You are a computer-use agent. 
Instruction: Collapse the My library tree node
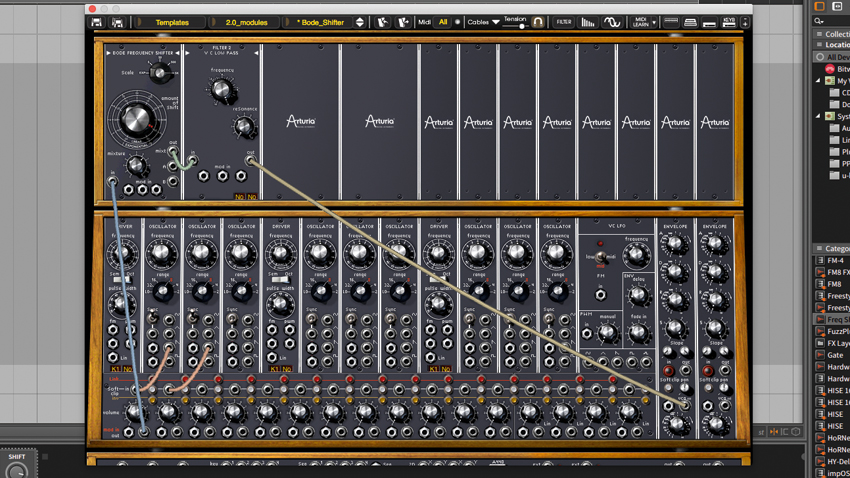(818, 81)
